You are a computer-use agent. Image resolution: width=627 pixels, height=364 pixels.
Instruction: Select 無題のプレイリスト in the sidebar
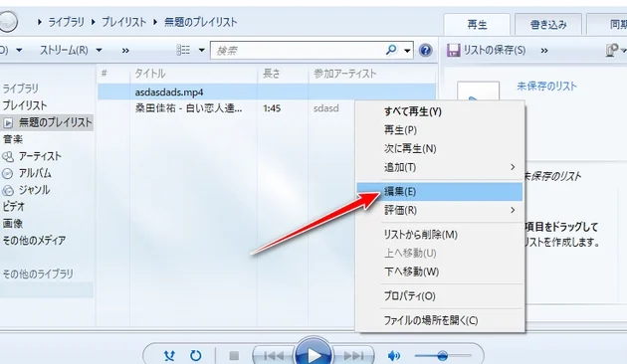click(x=47, y=122)
